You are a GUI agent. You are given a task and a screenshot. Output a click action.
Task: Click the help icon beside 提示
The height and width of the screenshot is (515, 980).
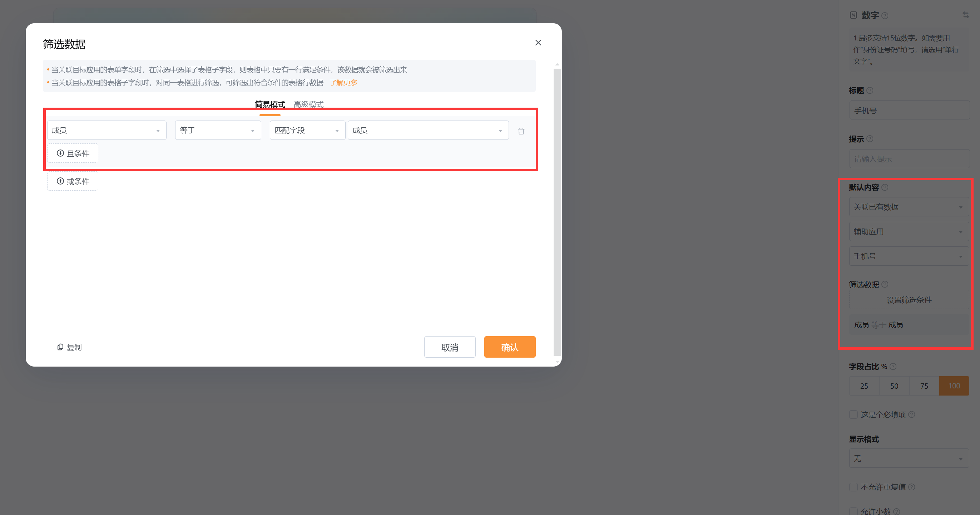coord(870,139)
